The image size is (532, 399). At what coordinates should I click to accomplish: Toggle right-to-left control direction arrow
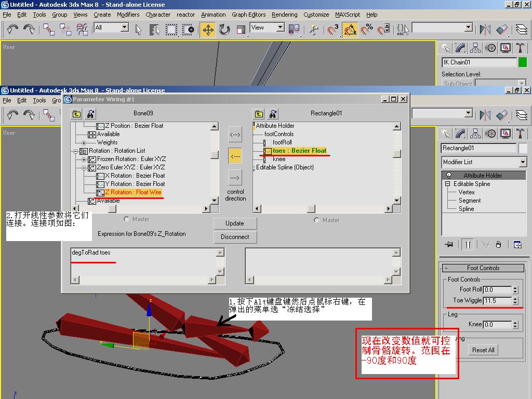pos(235,156)
